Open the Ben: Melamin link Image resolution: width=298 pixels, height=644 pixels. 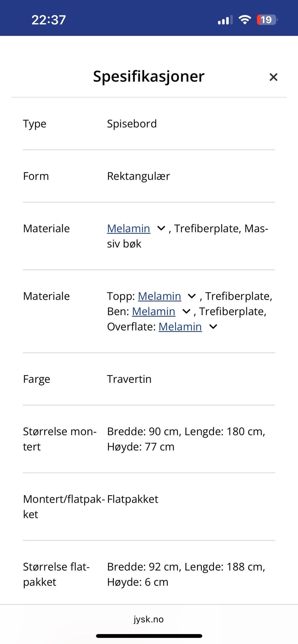[153, 311]
